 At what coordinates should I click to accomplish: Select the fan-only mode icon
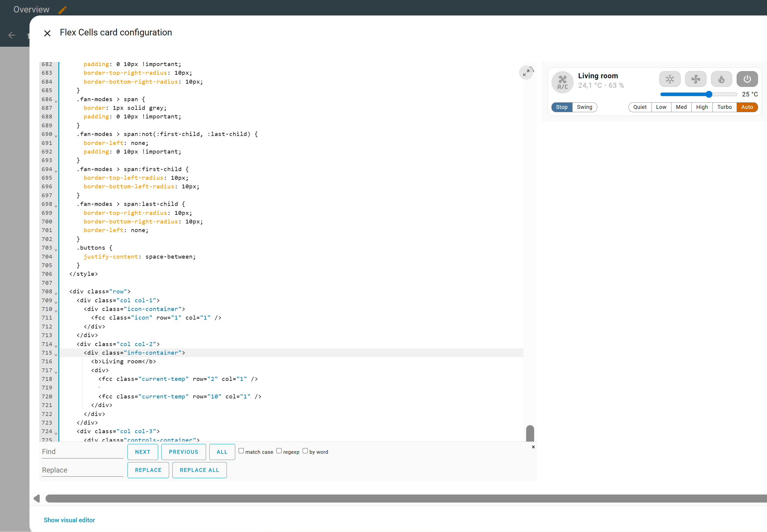pos(695,79)
